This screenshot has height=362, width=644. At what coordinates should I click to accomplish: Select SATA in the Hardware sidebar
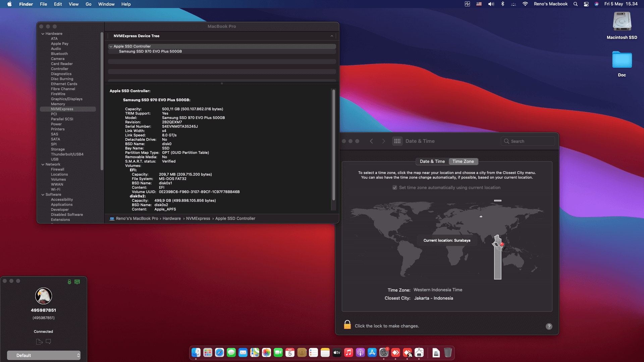tap(55, 139)
